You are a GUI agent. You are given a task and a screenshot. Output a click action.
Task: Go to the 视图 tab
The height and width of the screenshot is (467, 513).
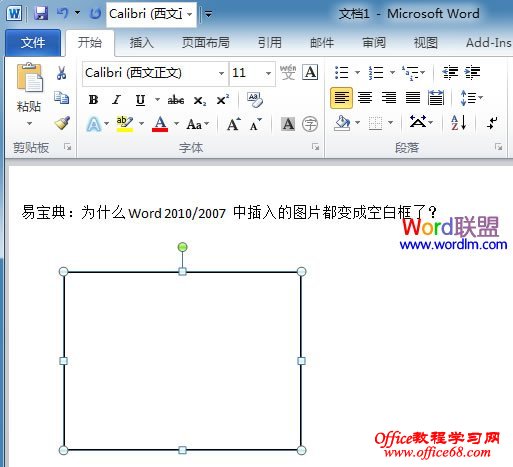(x=425, y=43)
